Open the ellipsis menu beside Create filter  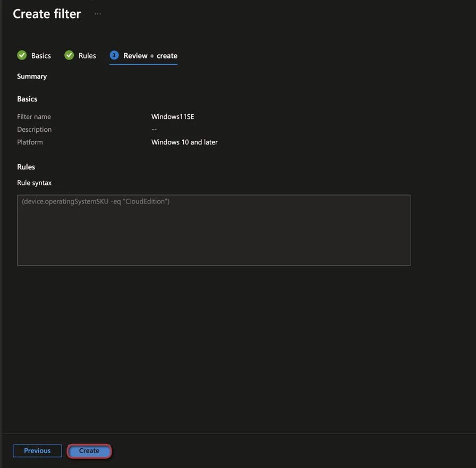point(98,14)
